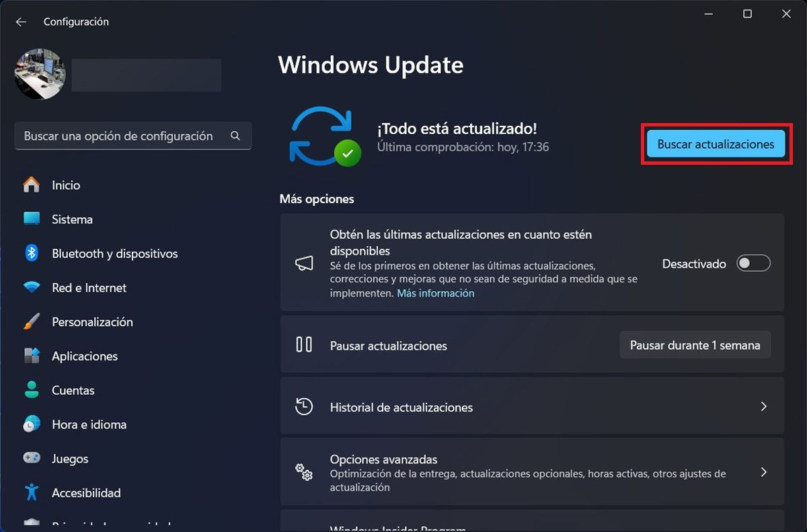Click the Última comprobación status text

(x=463, y=147)
